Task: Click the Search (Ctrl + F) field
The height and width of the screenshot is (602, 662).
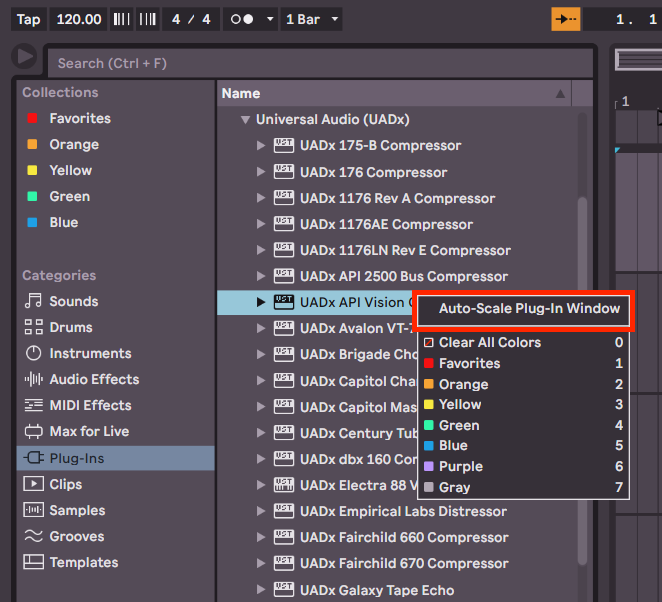Action: (320, 63)
